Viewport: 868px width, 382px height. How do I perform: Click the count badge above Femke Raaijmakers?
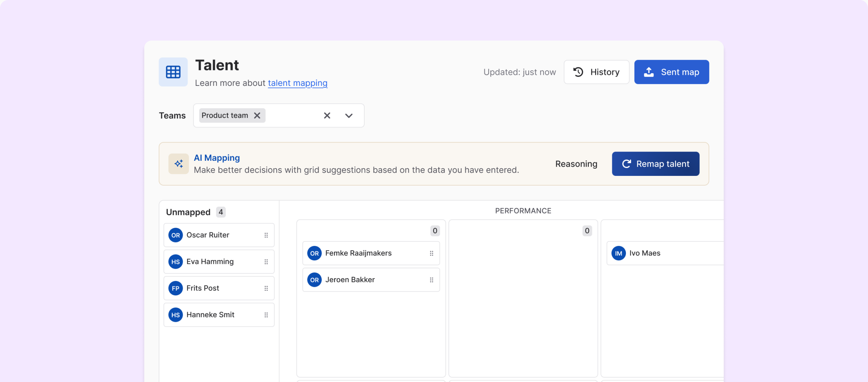click(x=435, y=231)
